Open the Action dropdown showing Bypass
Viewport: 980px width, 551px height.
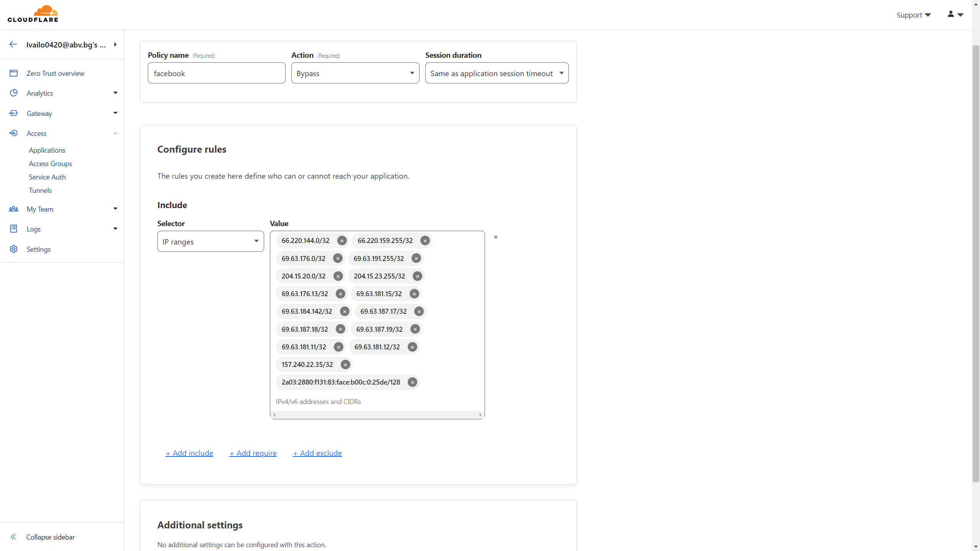(x=355, y=73)
